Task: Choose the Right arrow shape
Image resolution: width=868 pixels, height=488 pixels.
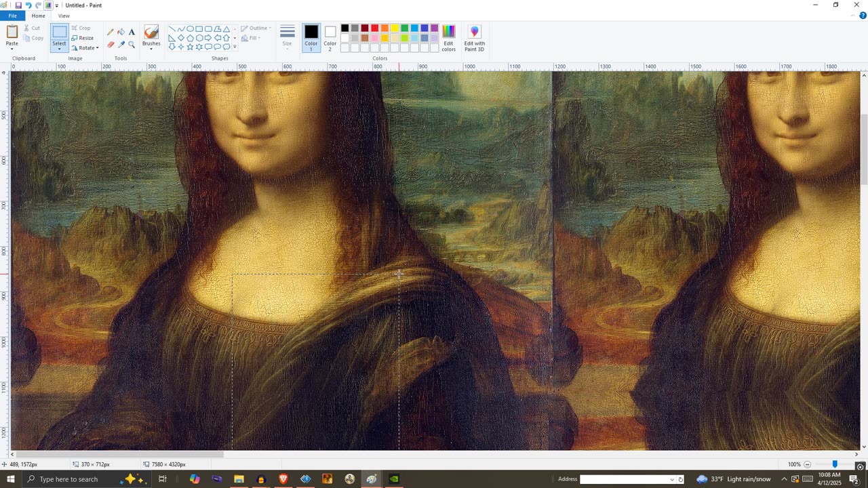Action: [x=208, y=38]
